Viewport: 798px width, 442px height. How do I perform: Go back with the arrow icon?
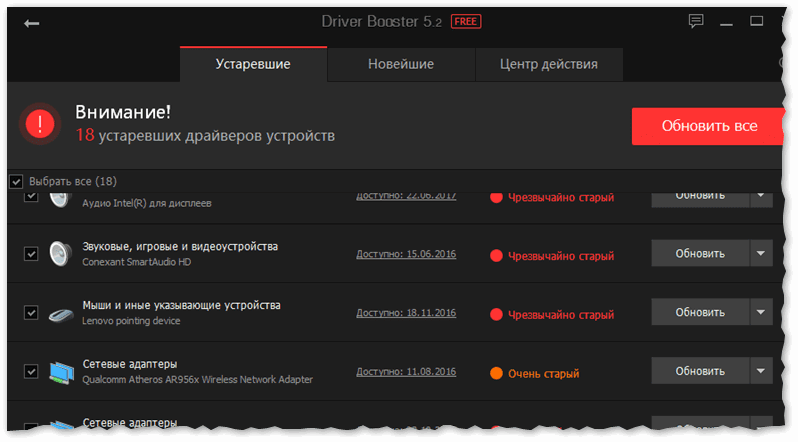(x=32, y=23)
